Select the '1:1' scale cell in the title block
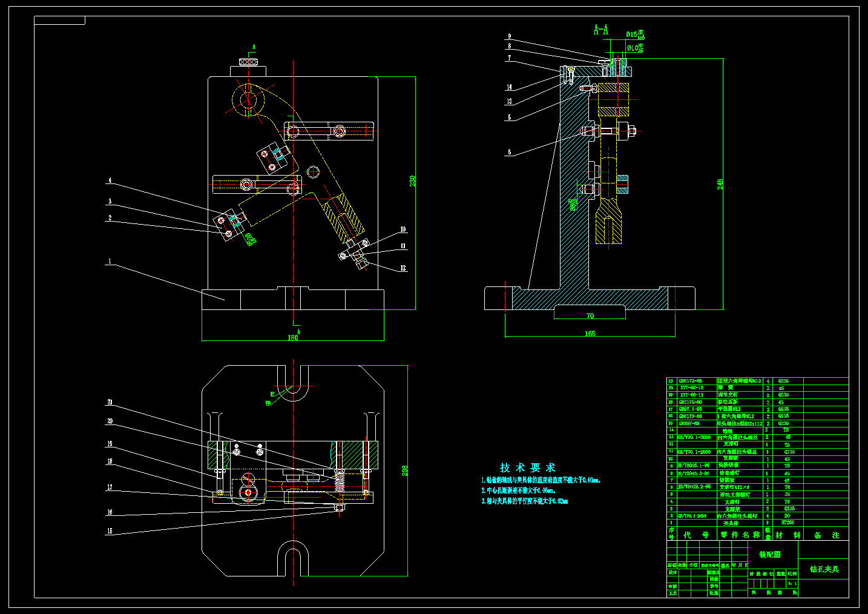This screenshot has height=614, width=868. click(792, 584)
